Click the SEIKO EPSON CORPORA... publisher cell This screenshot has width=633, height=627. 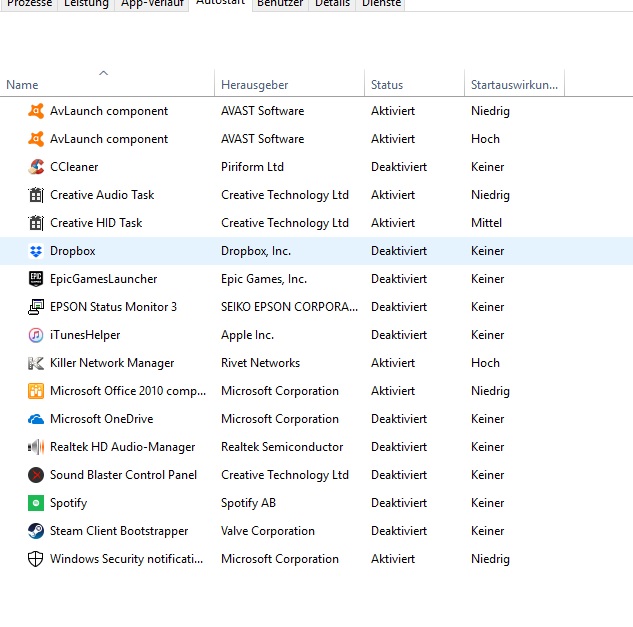pyautogui.click(x=289, y=307)
